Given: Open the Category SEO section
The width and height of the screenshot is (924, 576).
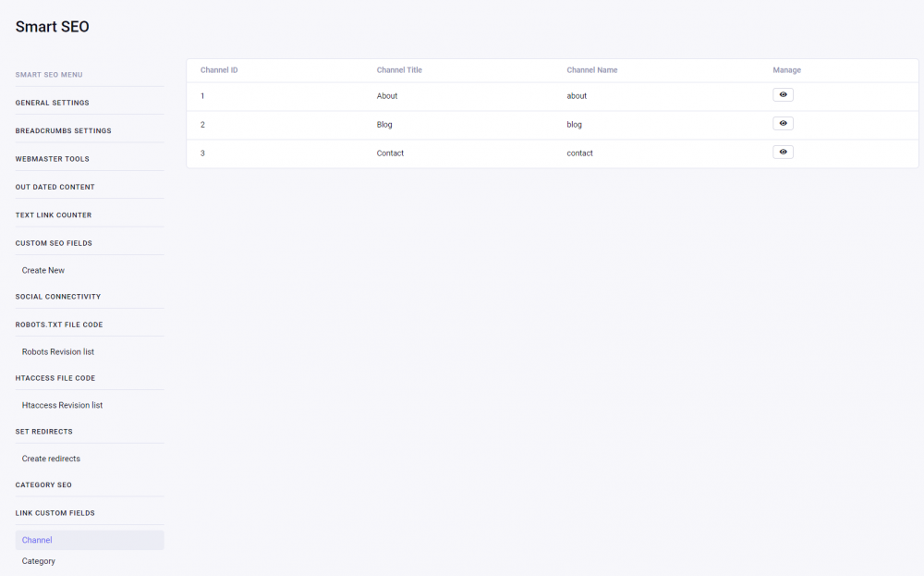Looking at the screenshot, I should coord(43,484).
